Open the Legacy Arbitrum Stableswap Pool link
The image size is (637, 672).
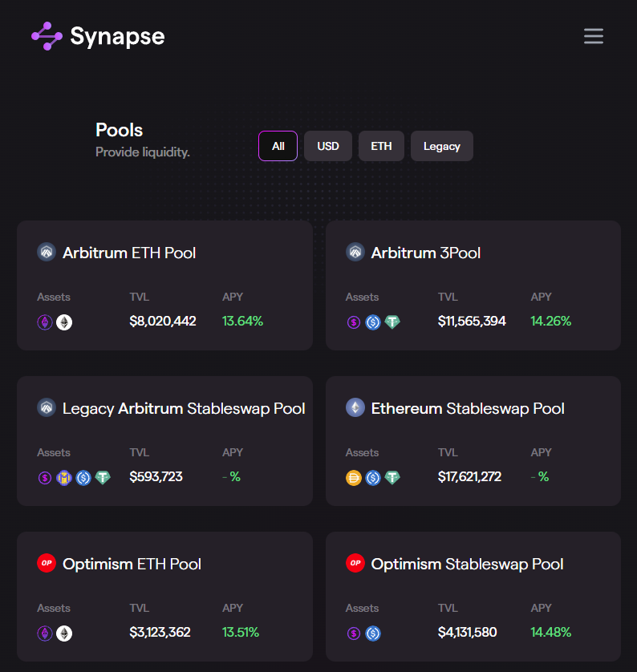coord(184,408)
